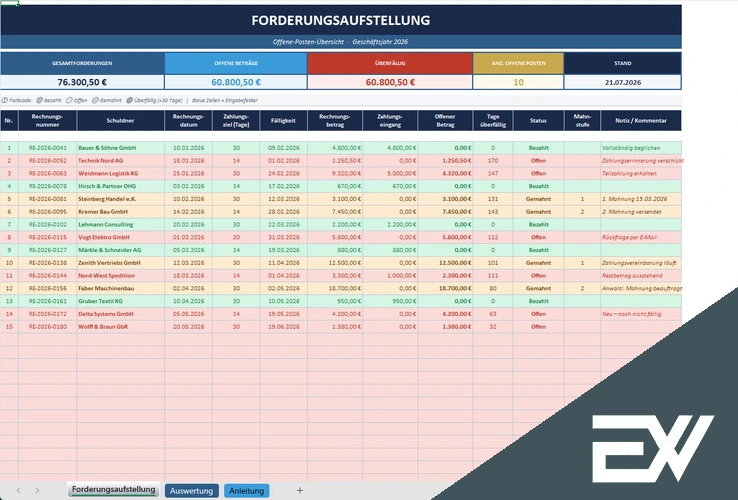Select the Offene Beträge value 60.800,50 €
738x500 pixels.
[236, 82]
